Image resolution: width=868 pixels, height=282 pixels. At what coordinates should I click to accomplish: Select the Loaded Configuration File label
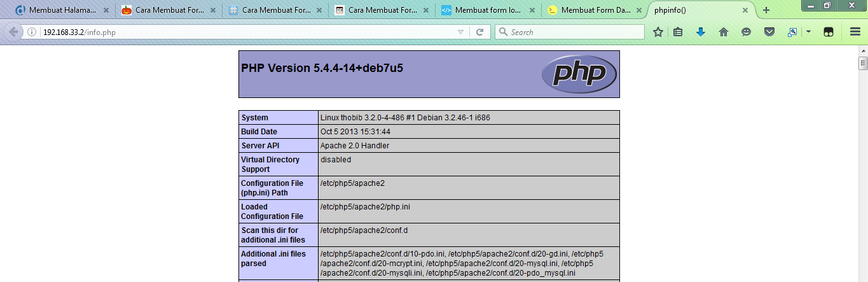(x=279, y=211)
